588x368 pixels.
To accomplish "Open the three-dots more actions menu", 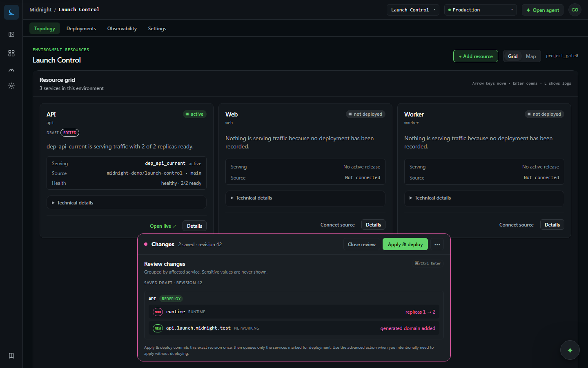I will 437,245.
